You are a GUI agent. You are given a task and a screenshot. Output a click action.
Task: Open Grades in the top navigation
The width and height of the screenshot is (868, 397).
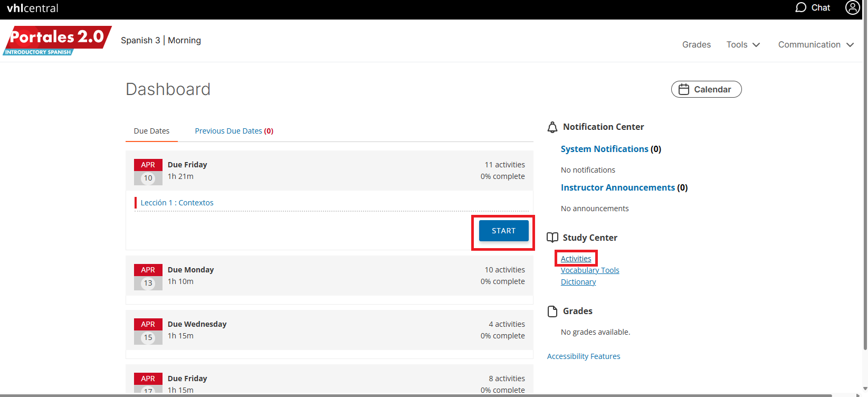[x=697, y=45]
